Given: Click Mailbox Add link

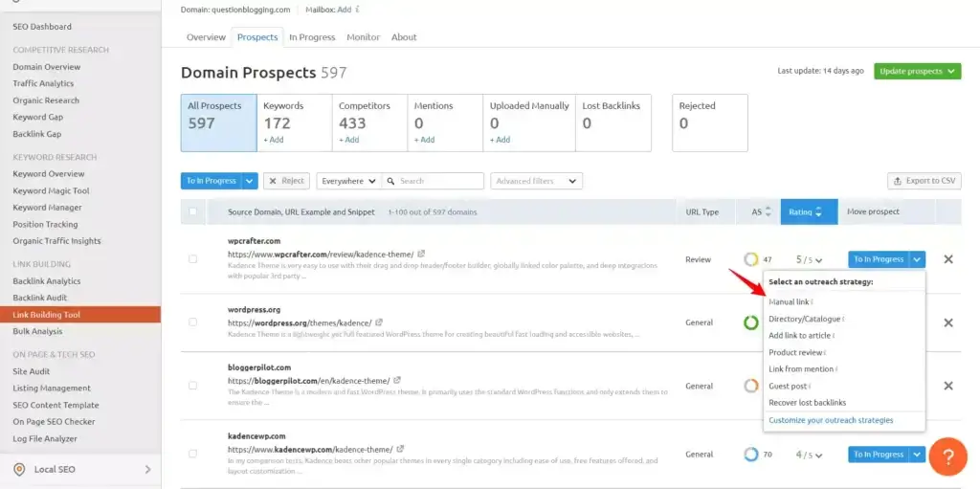Looking at the screenshot, I should tap(344, 10).
